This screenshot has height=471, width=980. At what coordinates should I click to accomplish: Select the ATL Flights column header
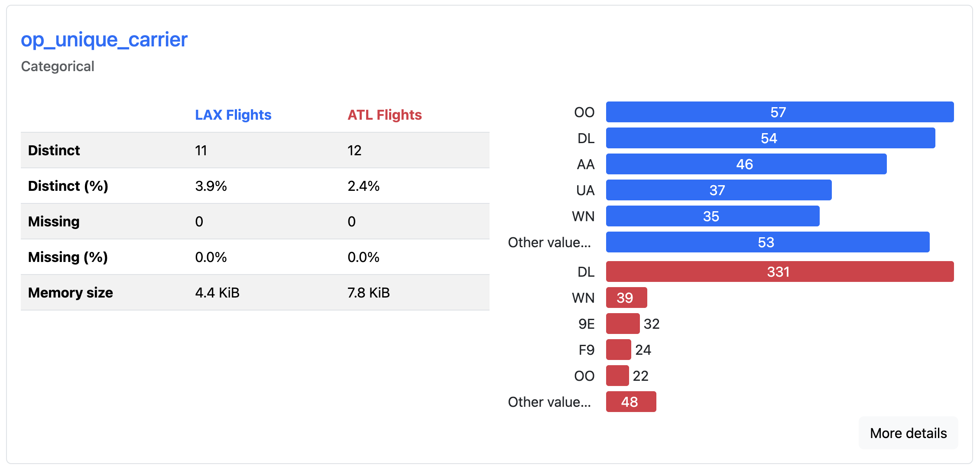pos(384,115)
